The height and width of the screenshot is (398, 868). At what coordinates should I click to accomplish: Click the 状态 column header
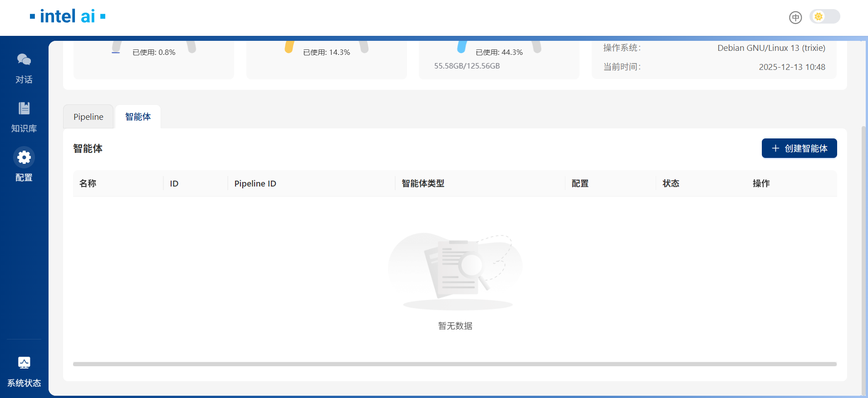click(671, 183)
